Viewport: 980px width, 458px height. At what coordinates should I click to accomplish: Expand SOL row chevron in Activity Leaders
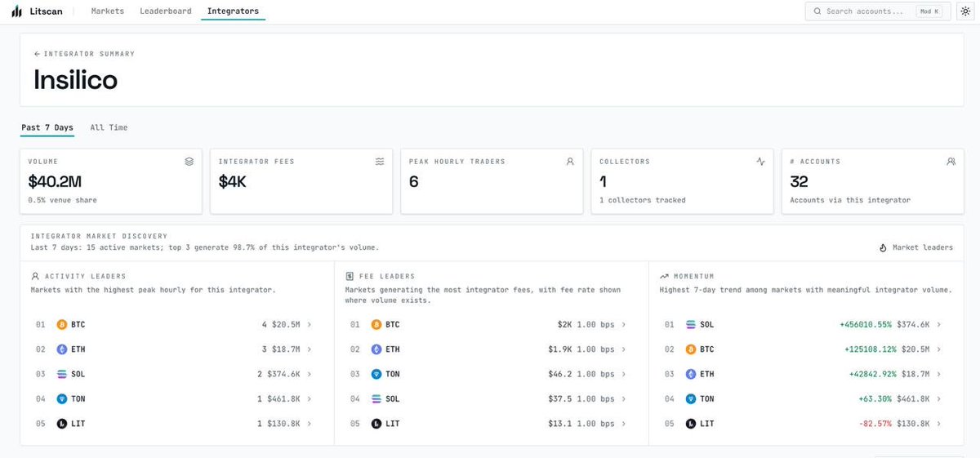pyautogui.click(x=310, y=374)
